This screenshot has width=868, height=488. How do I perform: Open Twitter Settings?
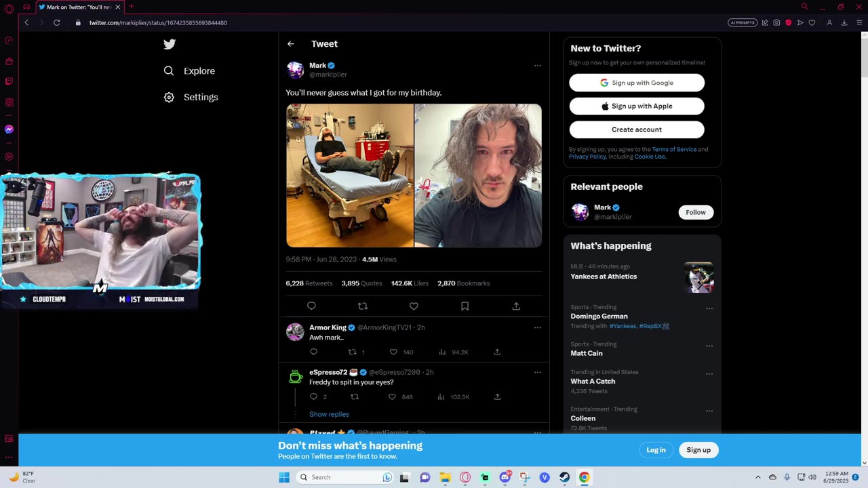(x=191, y=97)
